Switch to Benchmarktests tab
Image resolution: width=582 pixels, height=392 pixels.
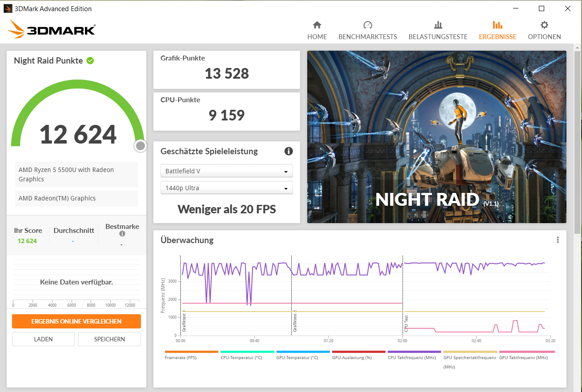368,31
